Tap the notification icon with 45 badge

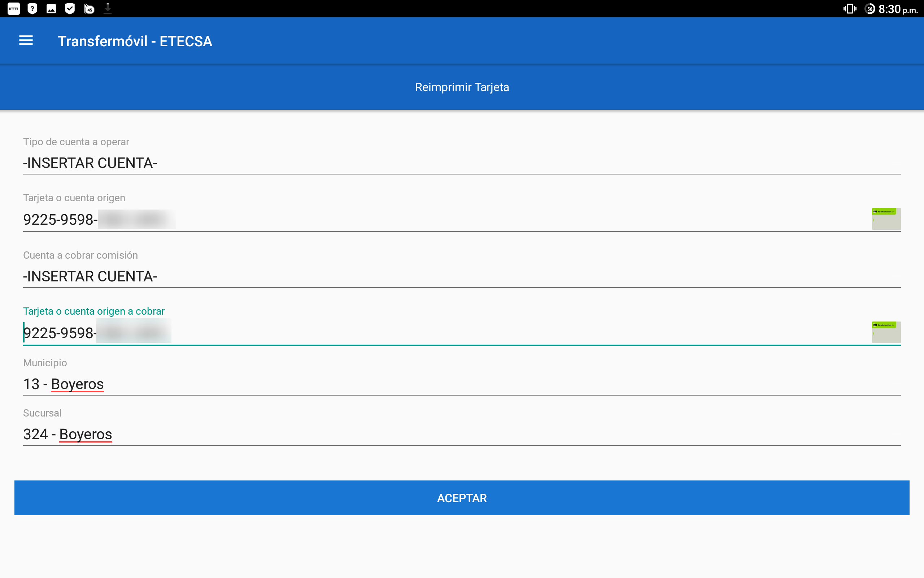point(89,8)
